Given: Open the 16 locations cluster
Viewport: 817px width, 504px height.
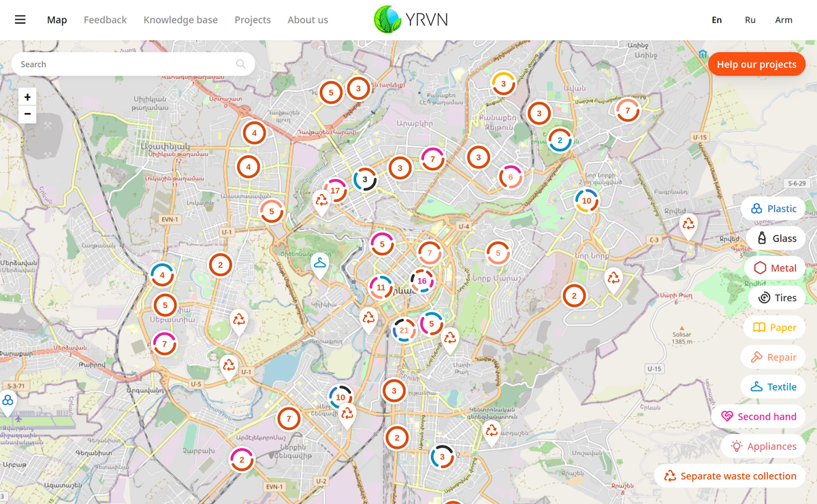Looking at the screenshot, I should pyautogui.click(x=422, y=281).
